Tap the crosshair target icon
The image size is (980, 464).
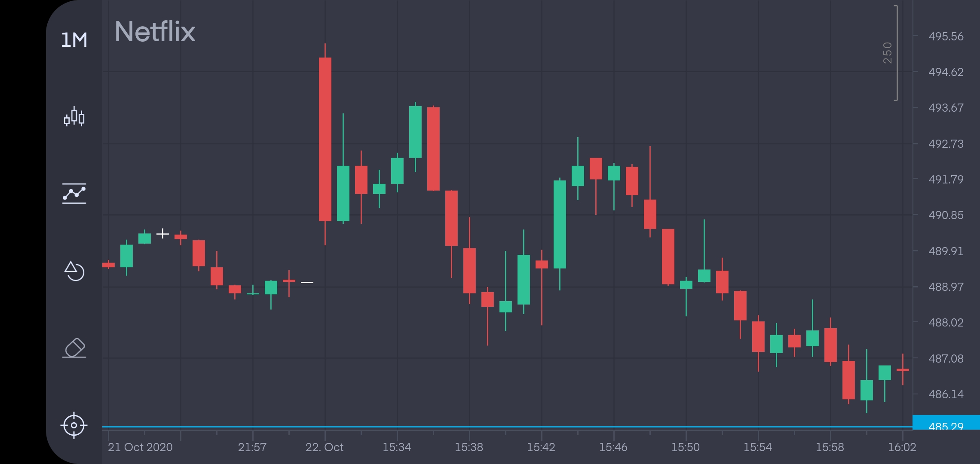coord(74,425)
